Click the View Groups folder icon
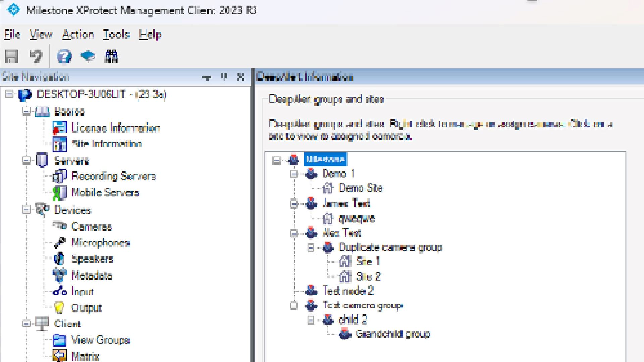 (x=60, y=340)
